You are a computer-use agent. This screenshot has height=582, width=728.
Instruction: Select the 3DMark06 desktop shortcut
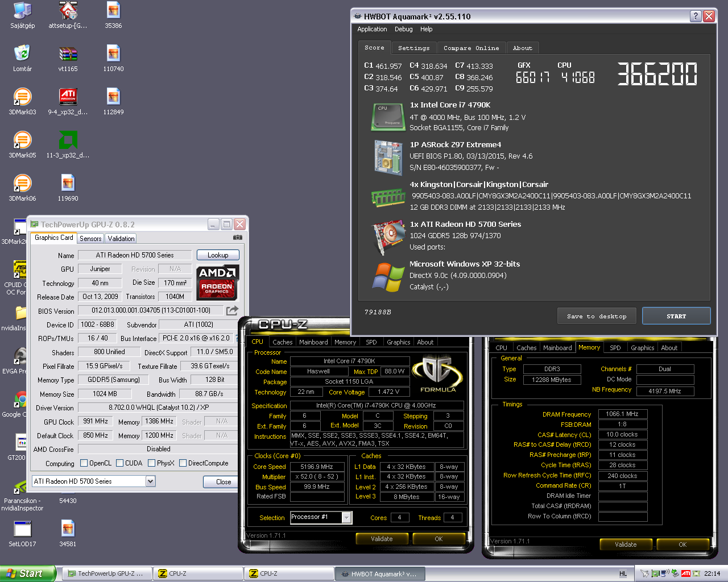22,188
